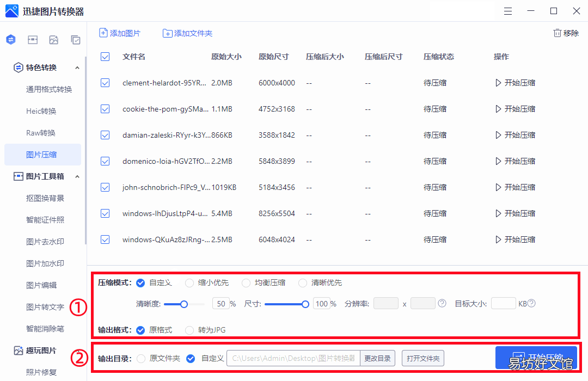Open 智能证件照 in sidebar
This screenshot has width=588, height=381.
[45, 220]
